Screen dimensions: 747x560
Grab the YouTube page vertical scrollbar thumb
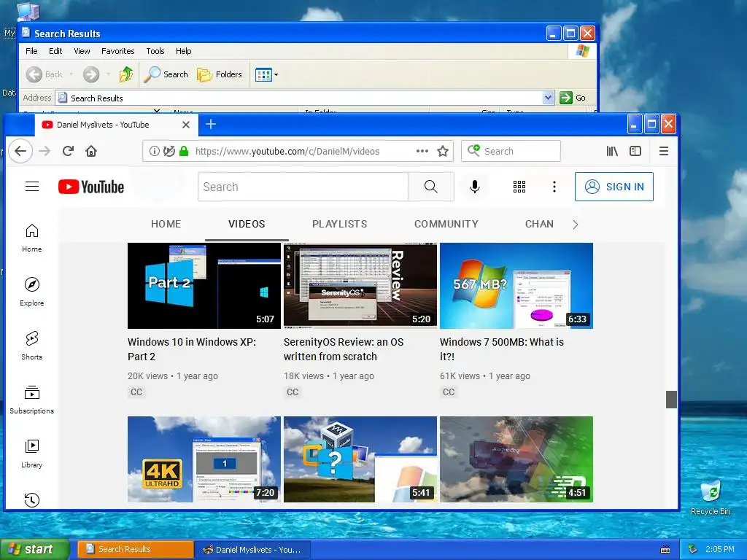pyautogui.click(x=671, y=400)
